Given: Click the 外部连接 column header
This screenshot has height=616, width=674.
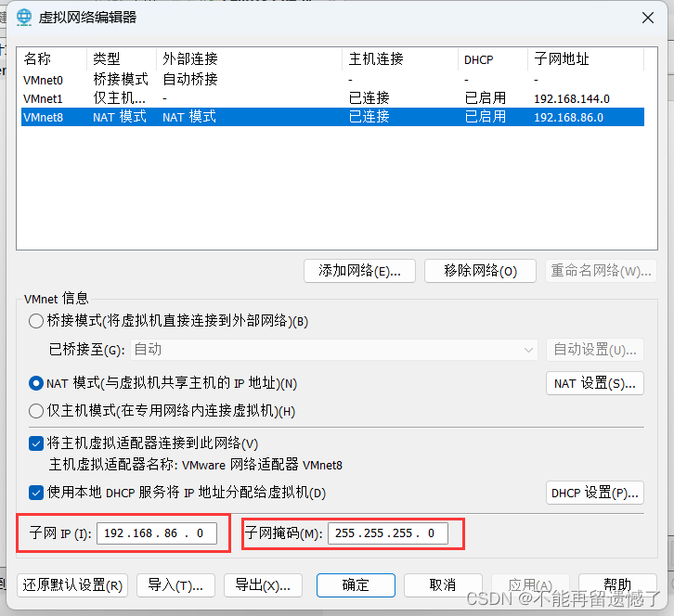Looking at the screenshot, I should [x=250, y=58].
